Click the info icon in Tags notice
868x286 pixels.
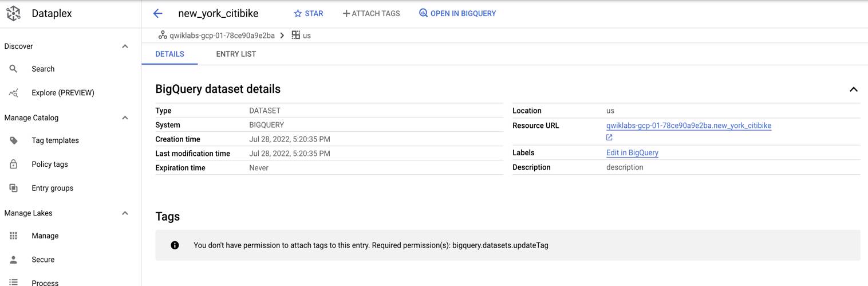point(175,245)
